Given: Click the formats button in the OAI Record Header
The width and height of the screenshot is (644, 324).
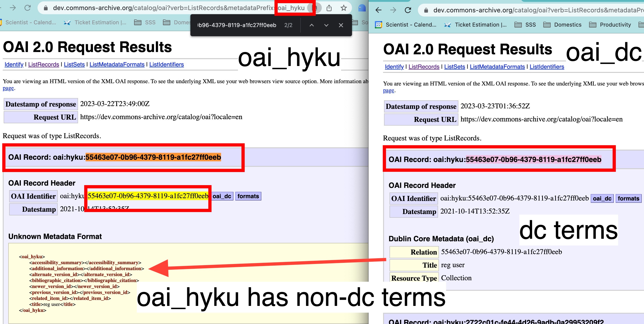Looking at the screenshot, I should 248,196.
